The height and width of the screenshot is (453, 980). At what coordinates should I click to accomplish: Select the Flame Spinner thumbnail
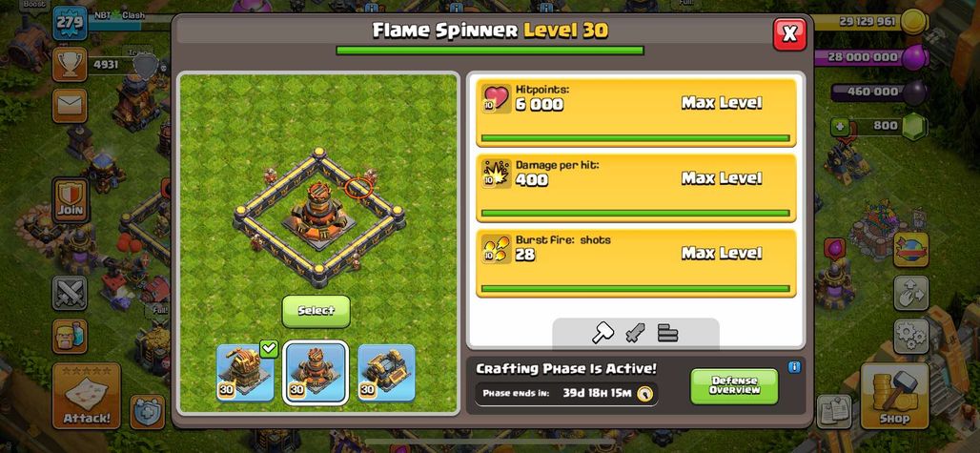tap(316, 372)
